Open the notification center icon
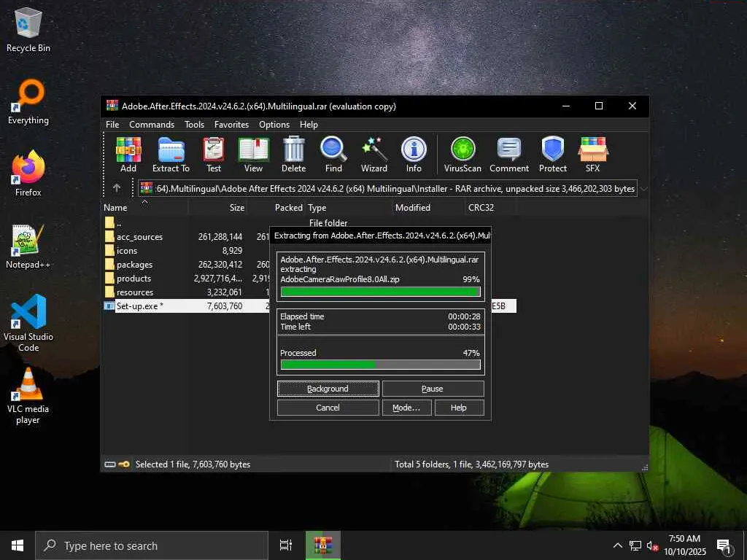747x560 pixels. 724,545
